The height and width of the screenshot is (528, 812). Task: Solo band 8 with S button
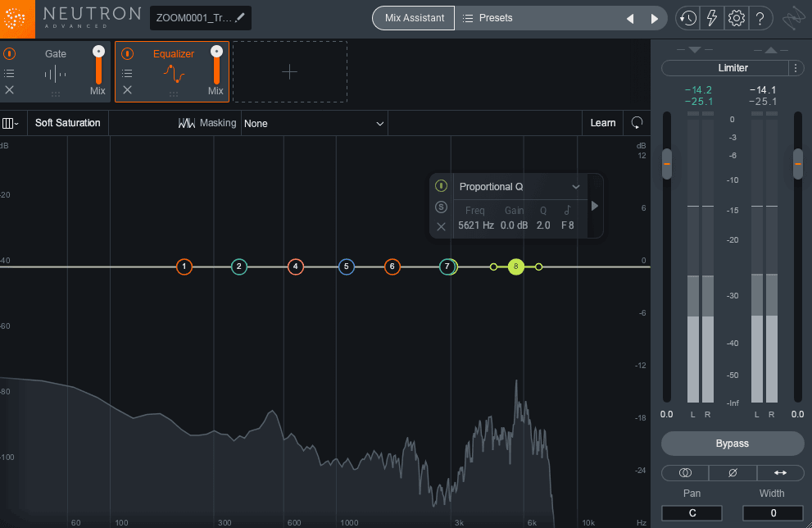click(441, 207)
